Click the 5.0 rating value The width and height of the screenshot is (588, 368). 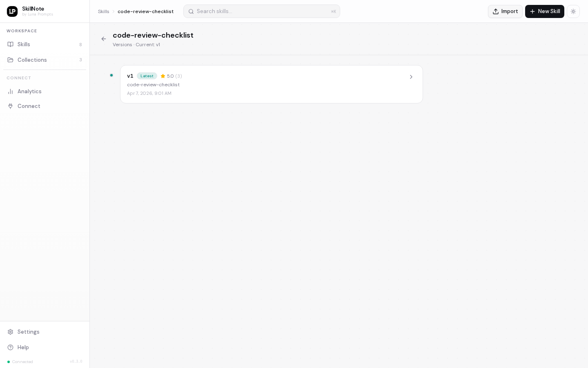pos(170,76)
